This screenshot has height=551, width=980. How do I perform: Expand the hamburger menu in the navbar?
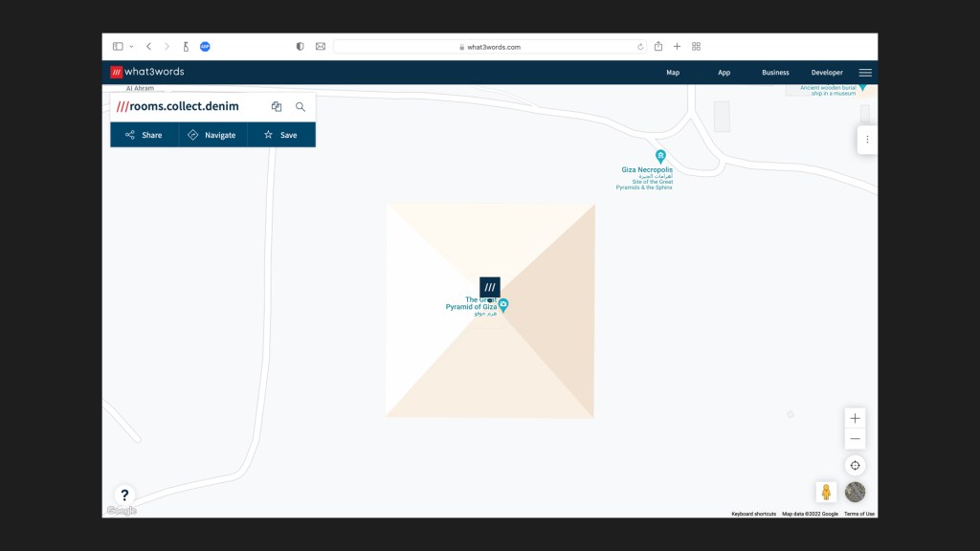[x=865, y=72]
